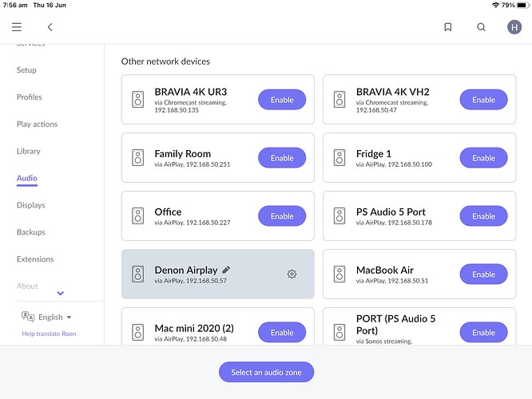This screenshot has height=399, width=532.
Task: Click the via AirPlay, 192.168.50.100 text
Action: pyautogui.click(x=394, y=164)
